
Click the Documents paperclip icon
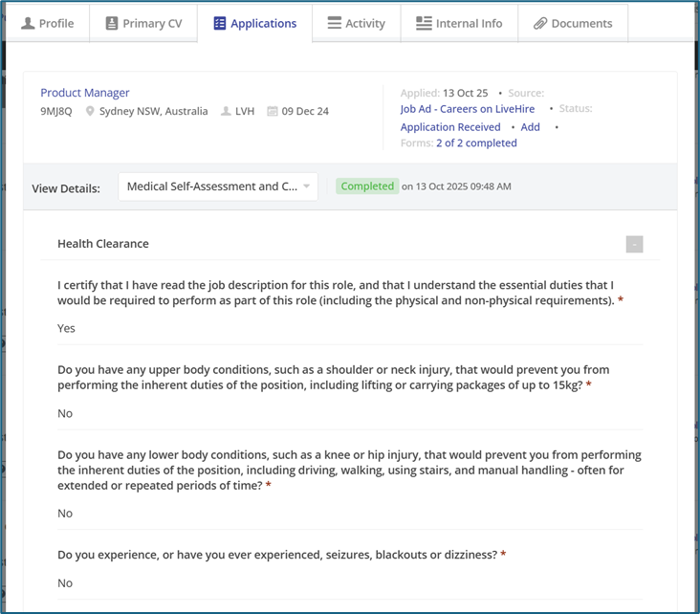tap(540, 23)
